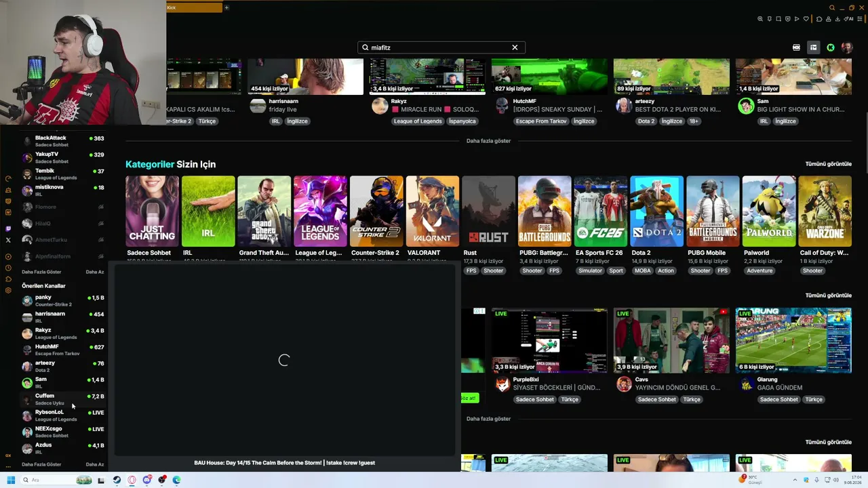The height and width of the screenshot is (488, 868).
Task: Toggle the dashboard layout button in Kick header
Action: (813, 47)
